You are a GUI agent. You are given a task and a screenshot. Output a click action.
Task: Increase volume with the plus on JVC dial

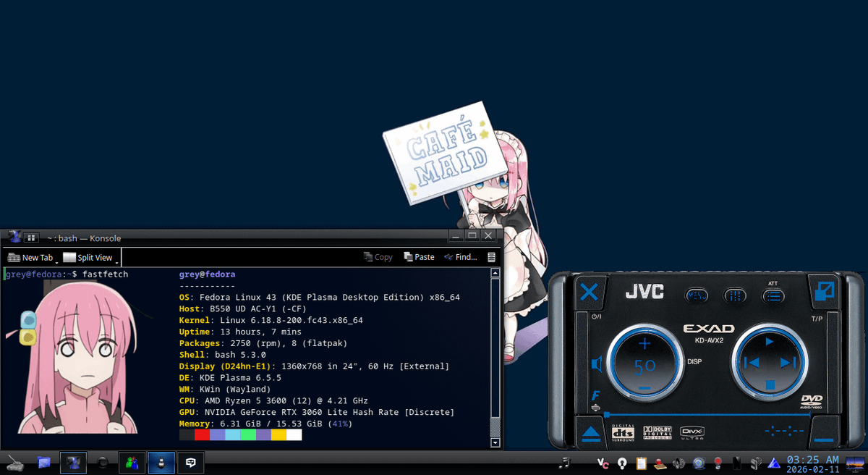pyautogui.click(x=644, y=343)
